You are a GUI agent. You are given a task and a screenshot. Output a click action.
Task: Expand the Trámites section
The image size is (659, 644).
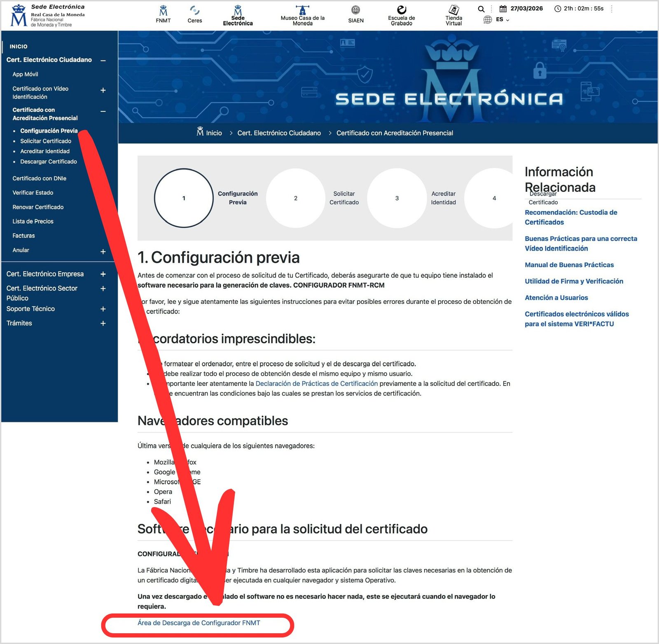(103, 323)
